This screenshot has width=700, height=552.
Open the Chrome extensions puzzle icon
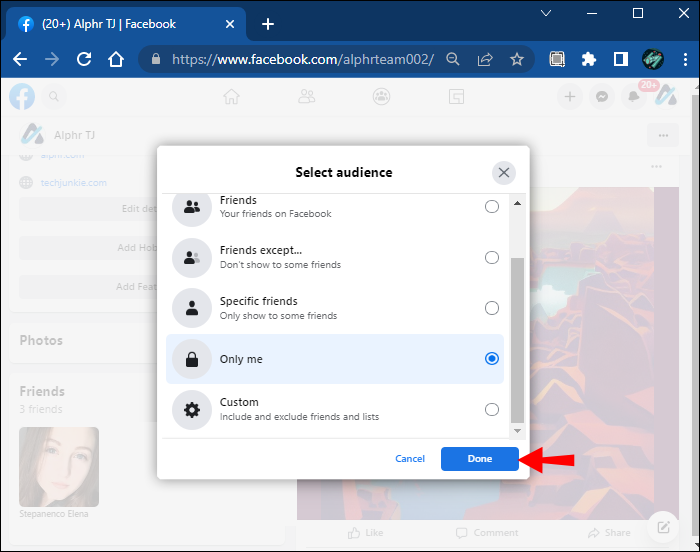pyautogui.click(x=589, y=59)
